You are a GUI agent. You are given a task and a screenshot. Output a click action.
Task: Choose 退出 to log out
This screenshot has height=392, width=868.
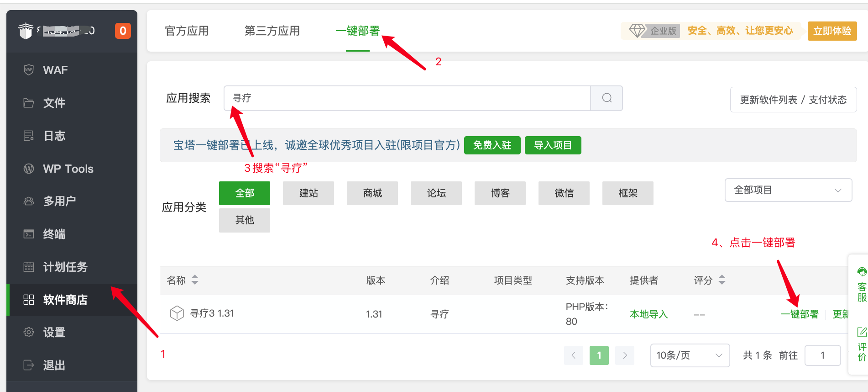[x=72, y=365]
